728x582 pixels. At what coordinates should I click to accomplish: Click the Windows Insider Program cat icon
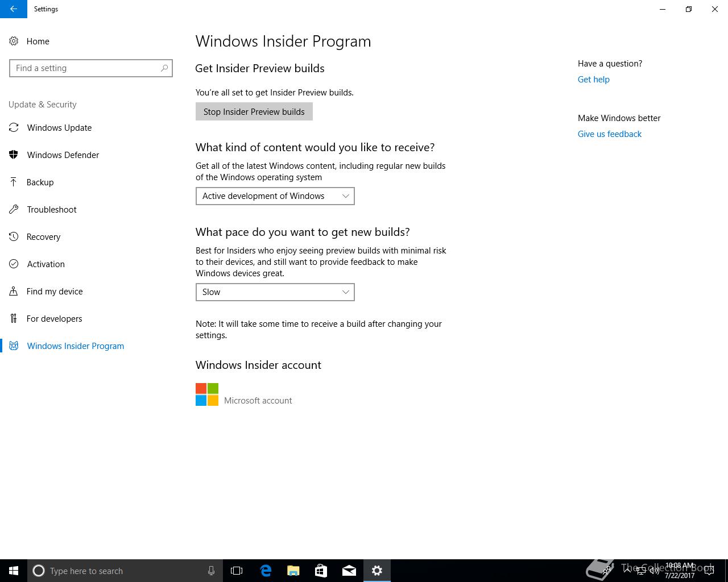(14, 346)
